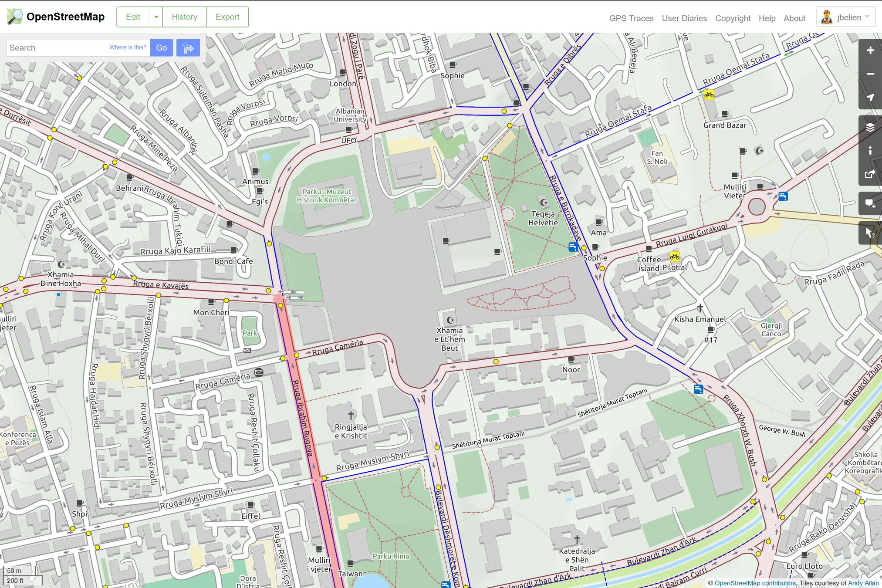Add a note to the map
882x588 pixels.
870,203
